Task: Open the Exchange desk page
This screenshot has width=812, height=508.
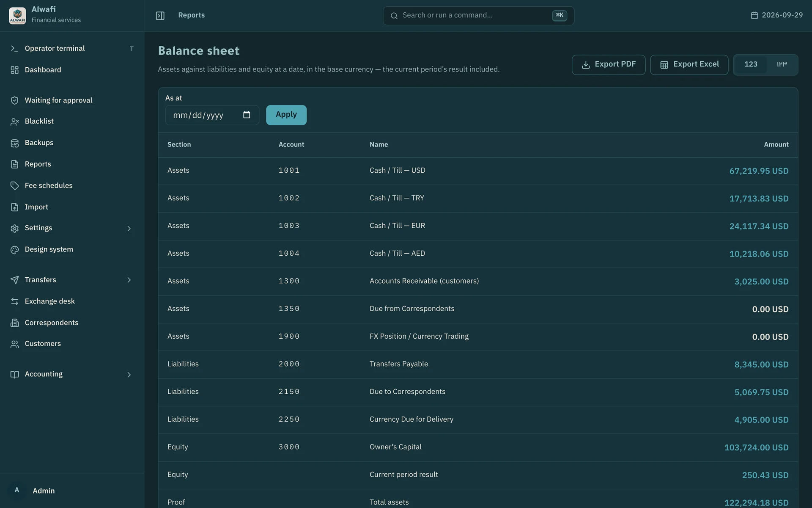Action: 72,301
